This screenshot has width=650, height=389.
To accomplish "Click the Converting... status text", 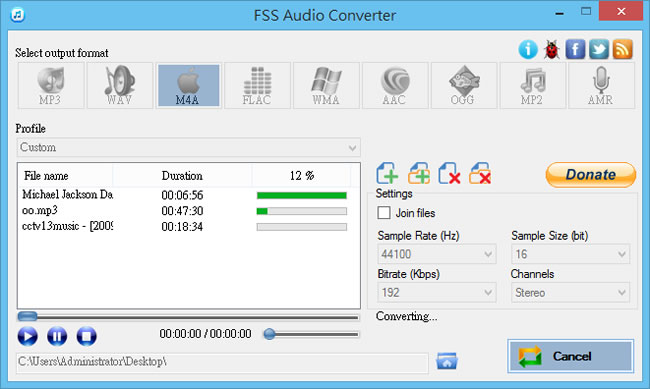I will click(x=406, y=316).
